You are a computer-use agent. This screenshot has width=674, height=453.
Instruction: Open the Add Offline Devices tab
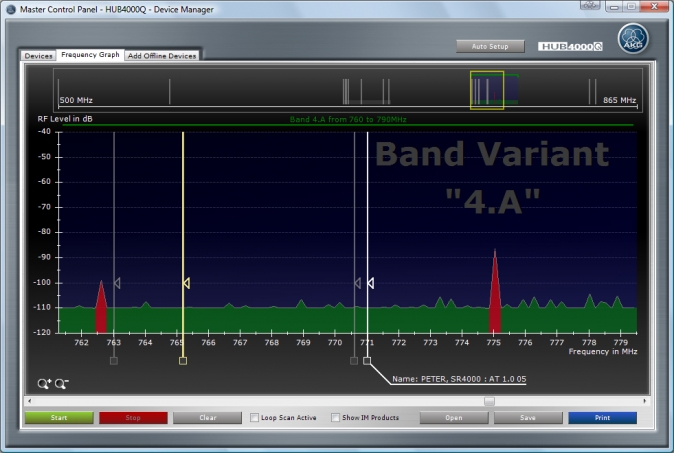pyautogui.click(x=162, y=56)
